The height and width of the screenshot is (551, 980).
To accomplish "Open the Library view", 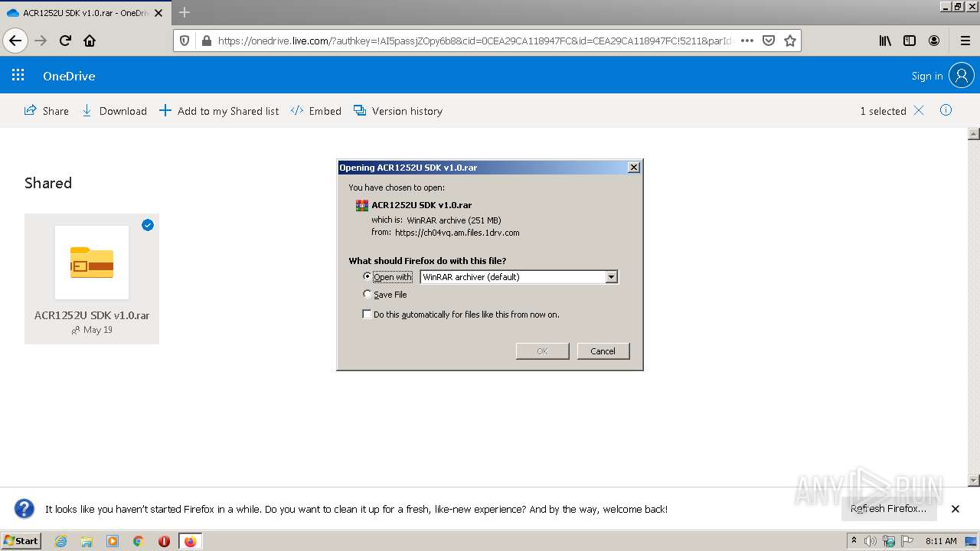I will [885, 41].
